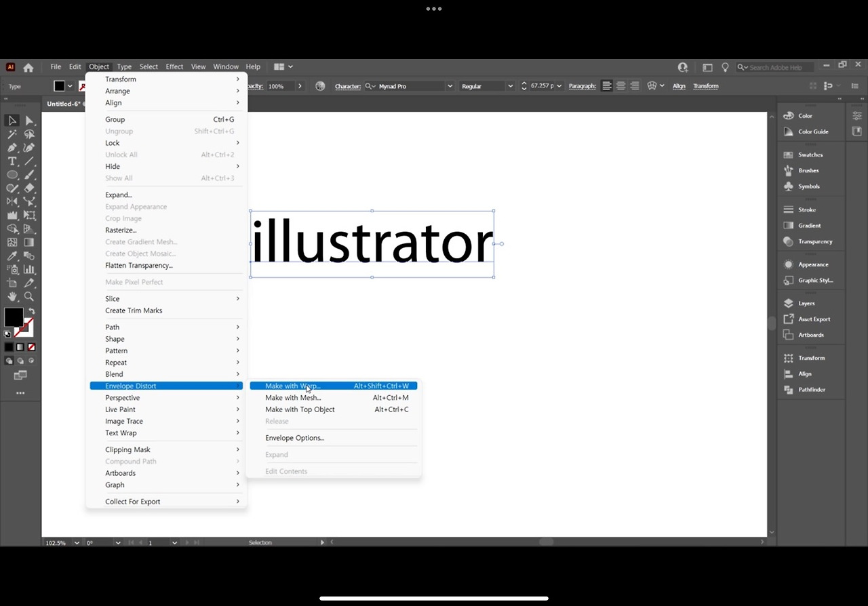Select the Hand tool
The height and width of the screenshot is (606, 868).
tap(12, 297)
